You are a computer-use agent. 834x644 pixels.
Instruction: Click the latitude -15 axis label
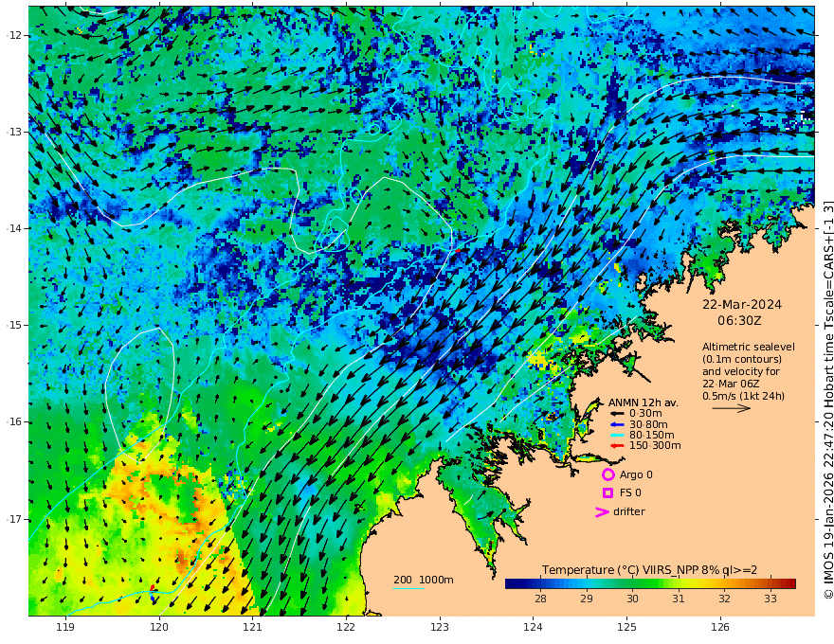tap(14, 325)
